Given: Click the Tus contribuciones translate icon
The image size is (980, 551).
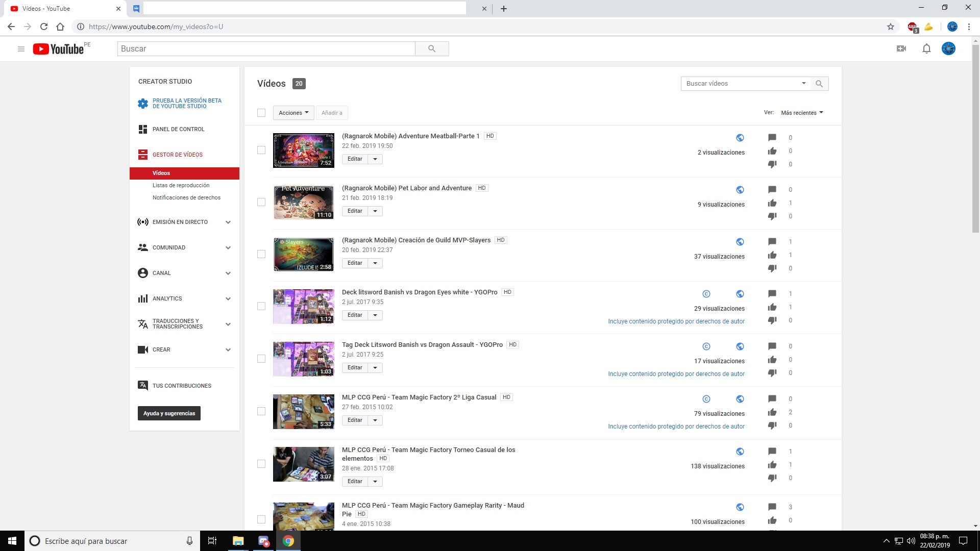Looking at the screenshot, I should click(143, 385).
